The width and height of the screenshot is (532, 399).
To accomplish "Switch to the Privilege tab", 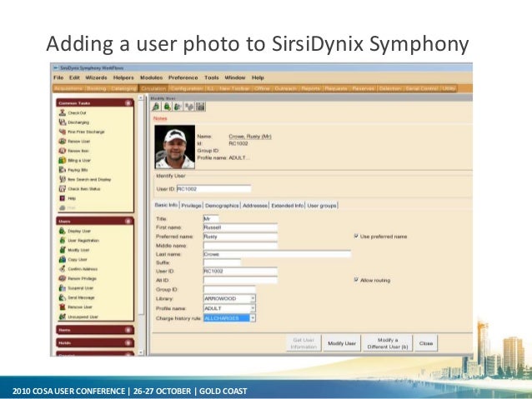I will coord(191,206).
